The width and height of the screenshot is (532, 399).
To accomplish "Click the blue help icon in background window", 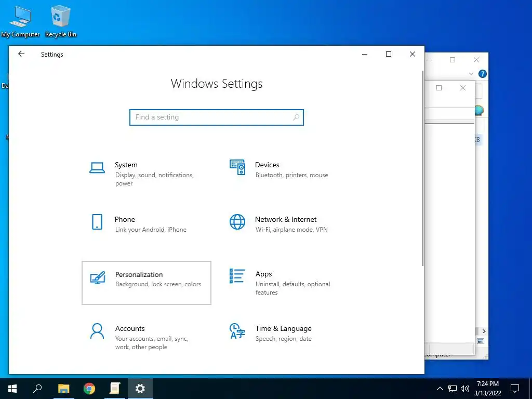I will 482,74.
